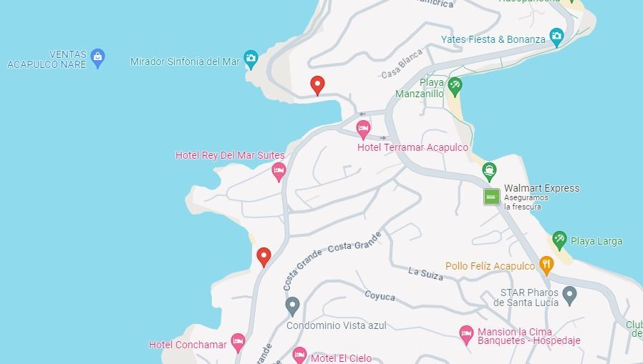
Task: Click the Hotel Conchamar bed marker
Action: [x=238, y=343]
